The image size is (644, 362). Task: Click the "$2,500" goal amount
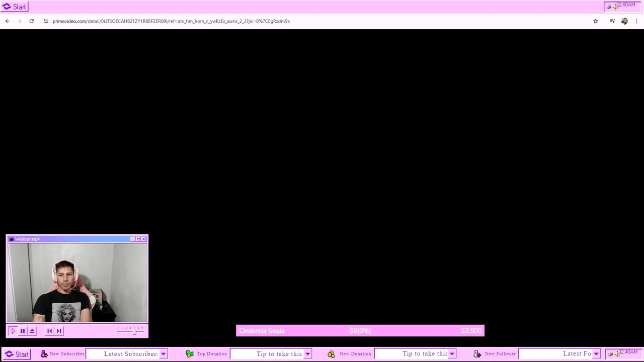pos(471,330)
